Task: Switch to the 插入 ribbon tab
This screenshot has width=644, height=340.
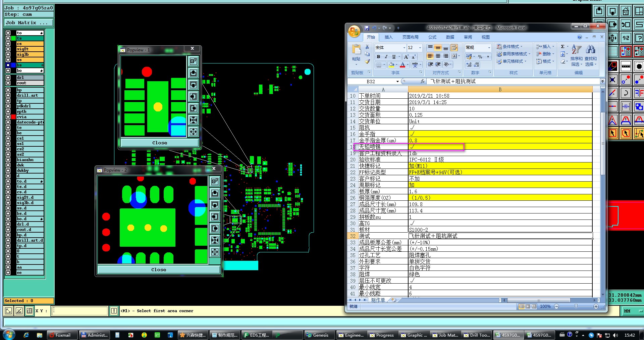Action: click(x=388, y=37)
